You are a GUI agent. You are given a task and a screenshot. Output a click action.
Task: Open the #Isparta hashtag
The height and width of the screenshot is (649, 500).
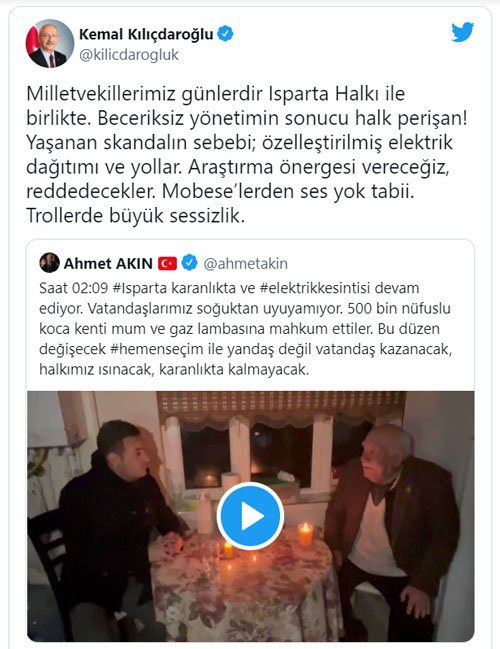click(139, 288)
